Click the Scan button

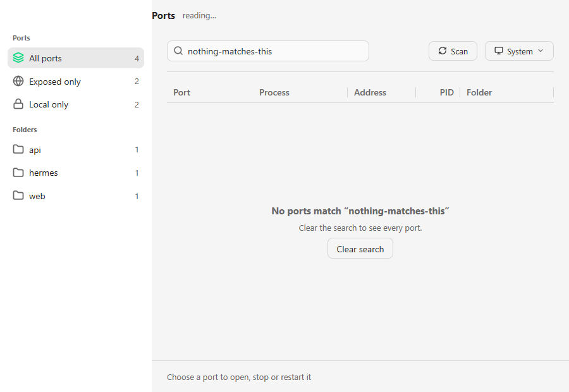pyautogui.click(x=453, y=51)
